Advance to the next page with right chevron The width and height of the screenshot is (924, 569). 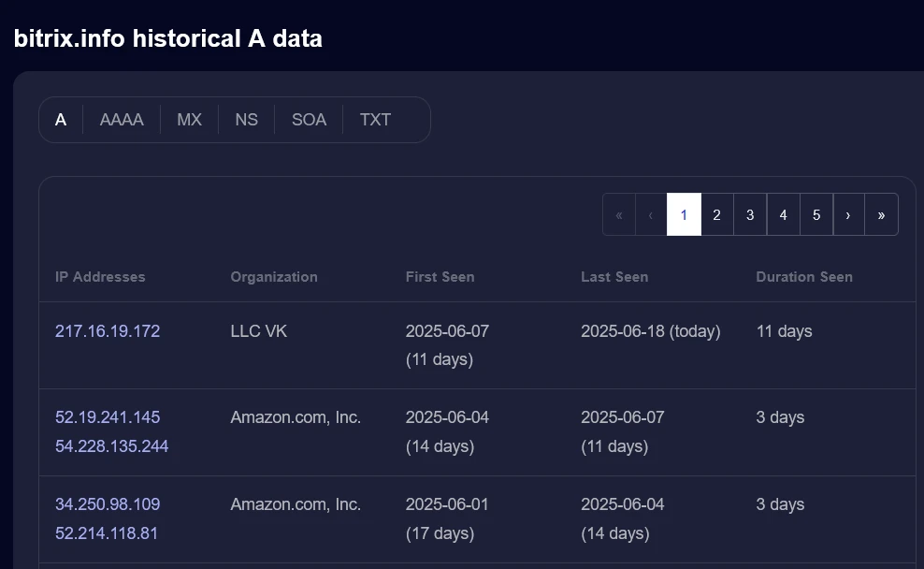point(848,214)
